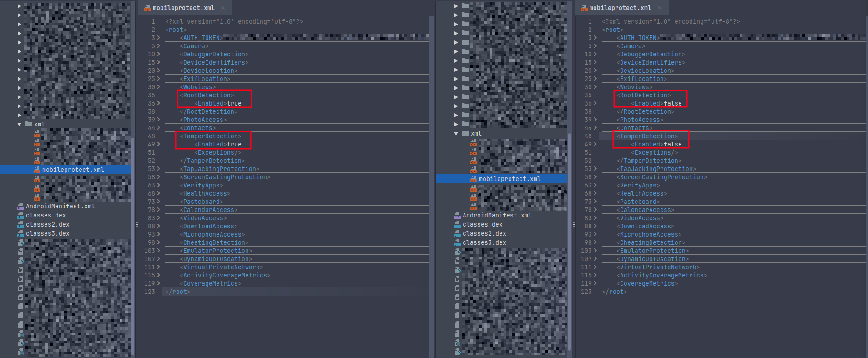Click ScreenCastingProtection tag in left editor
Image resolution: width=868 pixels, height=358 pixels.
[225, 177]
